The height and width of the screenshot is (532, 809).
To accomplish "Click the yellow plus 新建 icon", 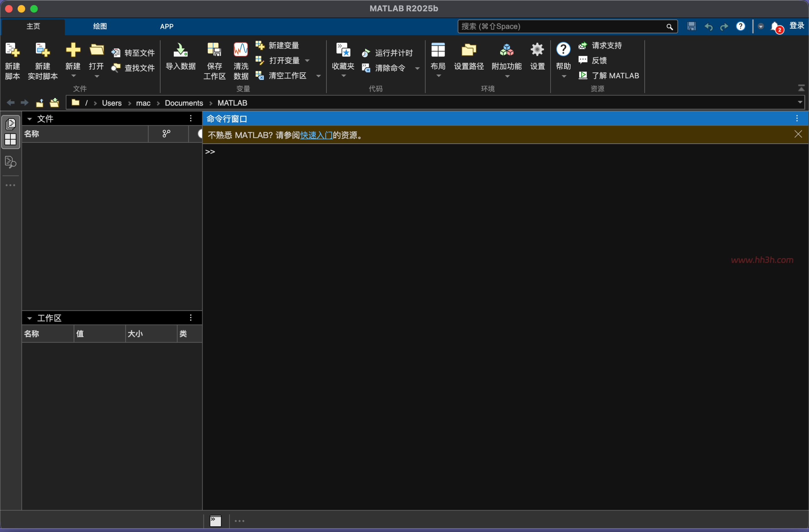I will [x=73, y=50].
